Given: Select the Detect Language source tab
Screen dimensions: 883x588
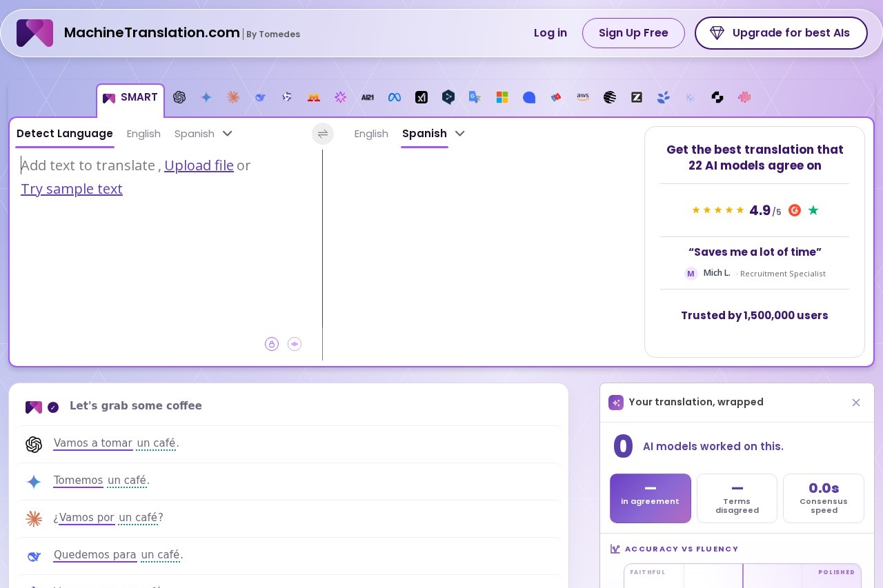Looking at the screenshot, I should coord(65,134).
